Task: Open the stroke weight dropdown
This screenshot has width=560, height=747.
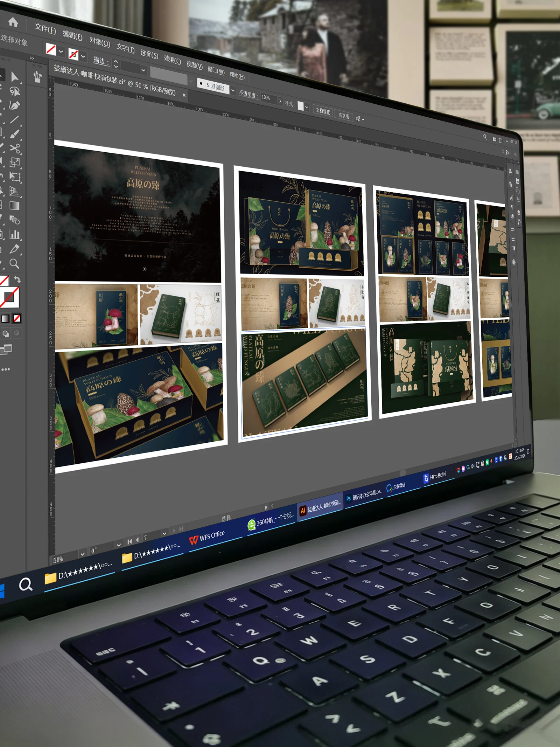Action: (x=143, y=70)
